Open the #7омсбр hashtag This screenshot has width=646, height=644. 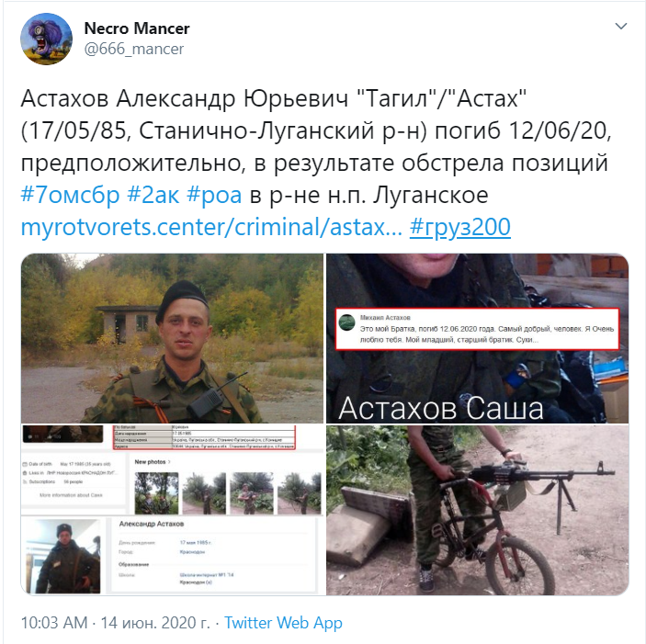pyautogui.click(x=70, y=195)
